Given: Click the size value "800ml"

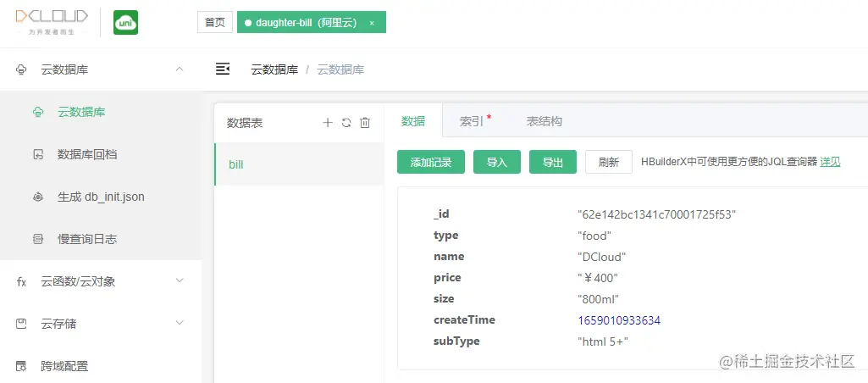Looking at the screenshot, I should pyautogui.click(x=598, y=299).
